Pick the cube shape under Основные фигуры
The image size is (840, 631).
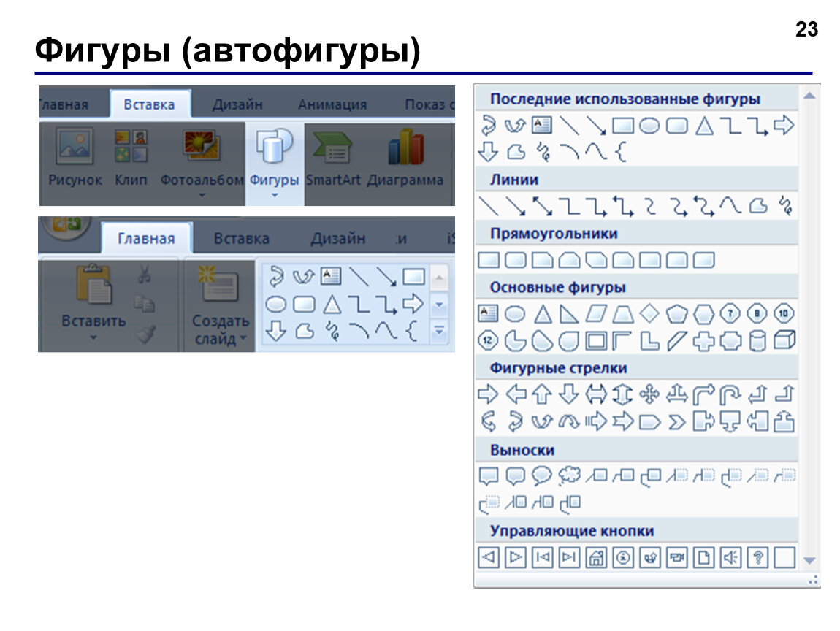784,340
